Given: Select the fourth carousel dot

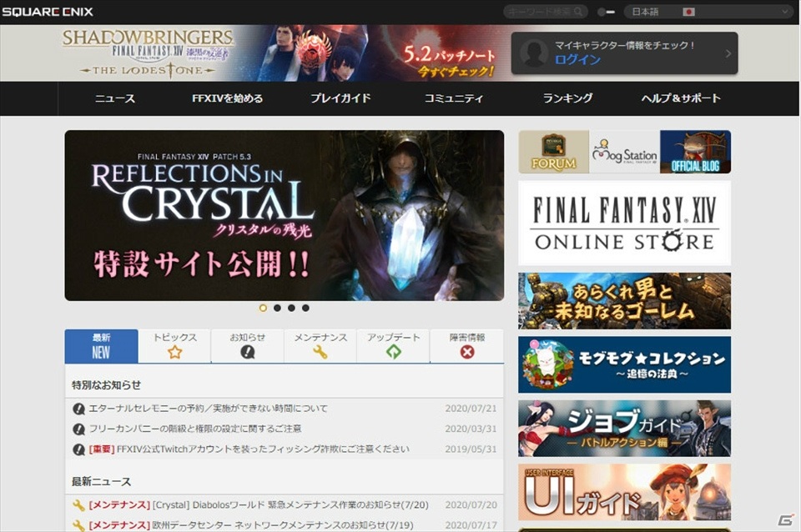Looking at the screenshot, I should 305,308.
